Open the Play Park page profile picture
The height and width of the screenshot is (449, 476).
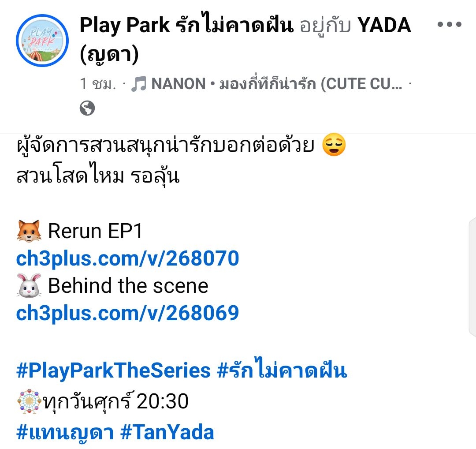[x=42, y=41]
